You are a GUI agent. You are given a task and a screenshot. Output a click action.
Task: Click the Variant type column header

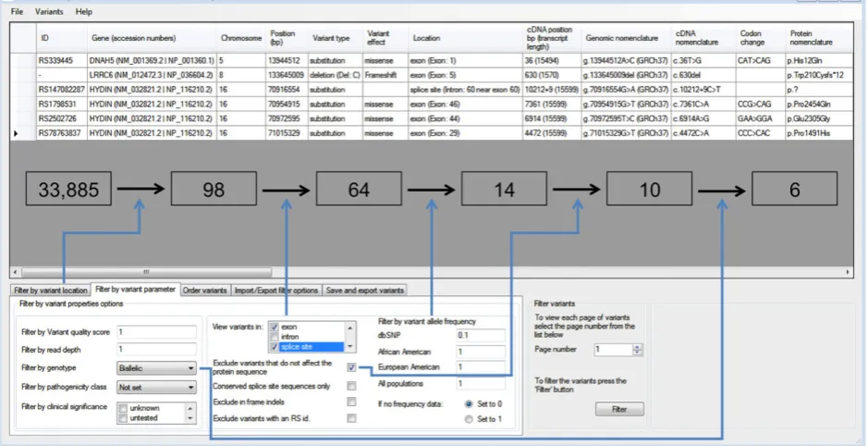pos(335,38)
